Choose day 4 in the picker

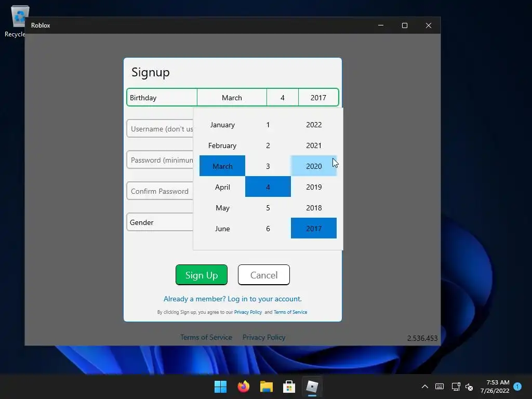(x=268, y=187)
